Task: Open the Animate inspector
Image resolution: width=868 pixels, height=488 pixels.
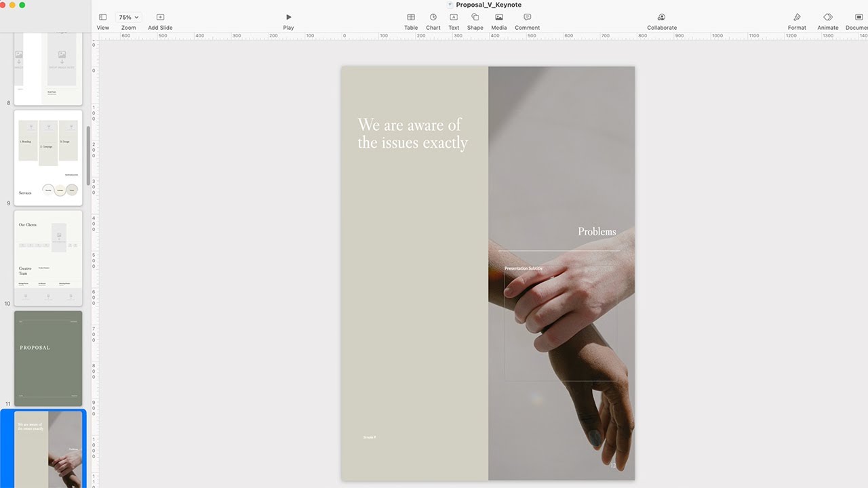Action: 827,17
